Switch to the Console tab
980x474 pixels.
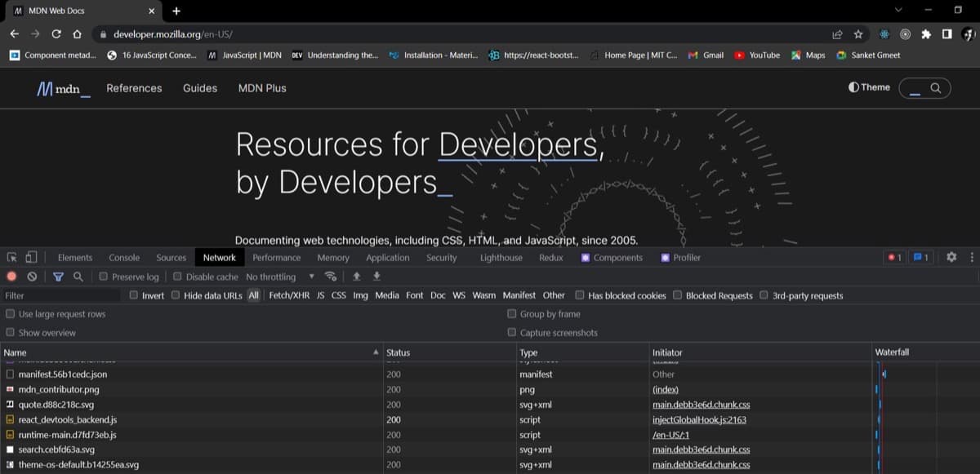(124, 257)
